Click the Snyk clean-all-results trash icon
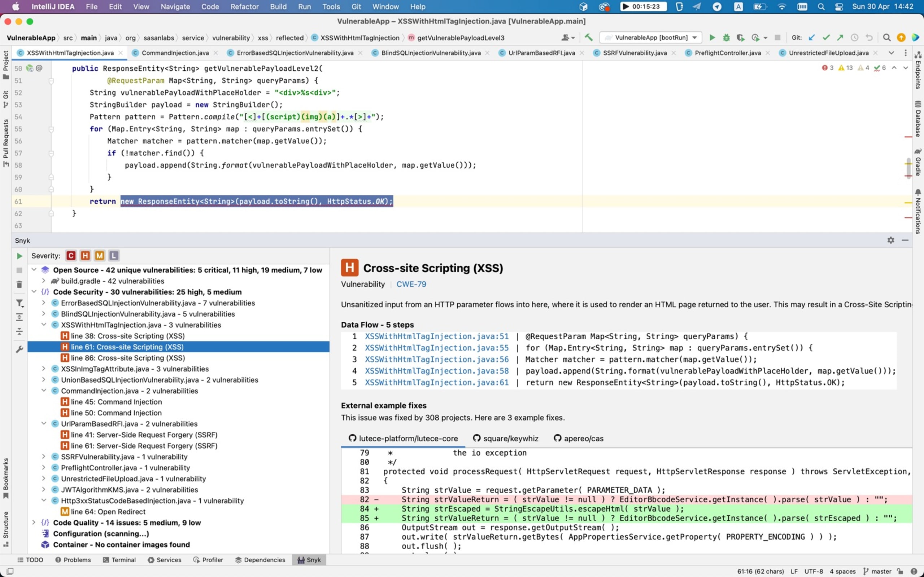Screen dimensions: 924x577 point(19,285)
